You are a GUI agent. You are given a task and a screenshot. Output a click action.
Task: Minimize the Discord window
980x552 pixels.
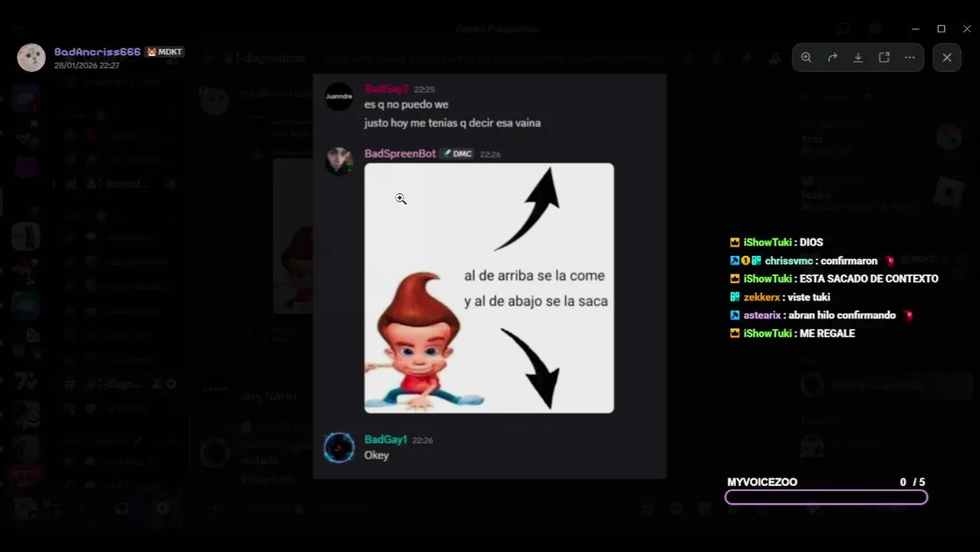click(x=916, y=28)
